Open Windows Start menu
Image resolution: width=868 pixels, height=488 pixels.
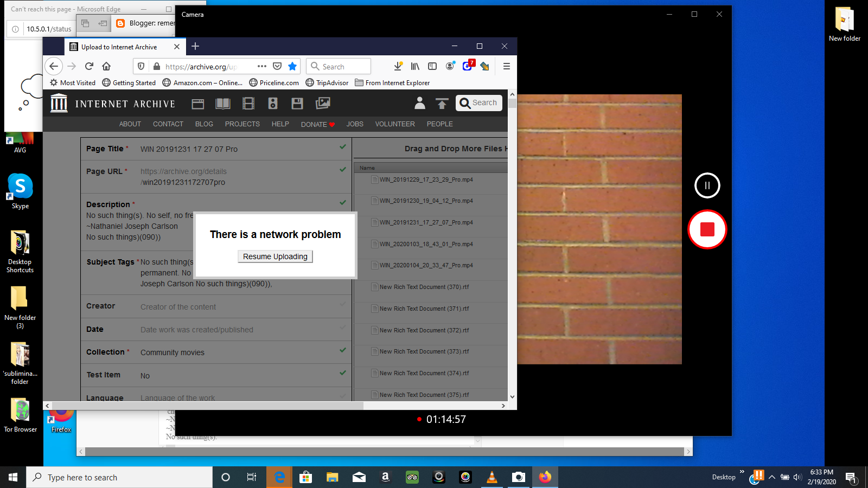click(x=13, y=477)
